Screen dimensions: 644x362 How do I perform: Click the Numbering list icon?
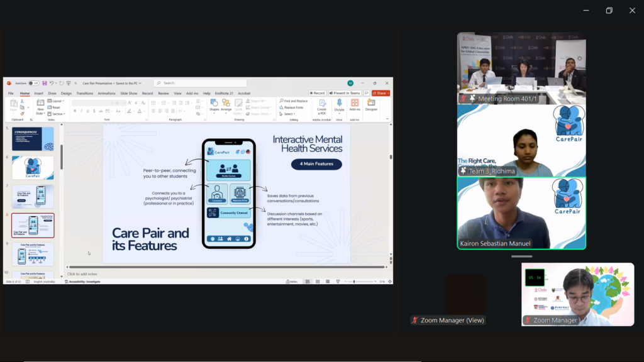click(164, 102)
